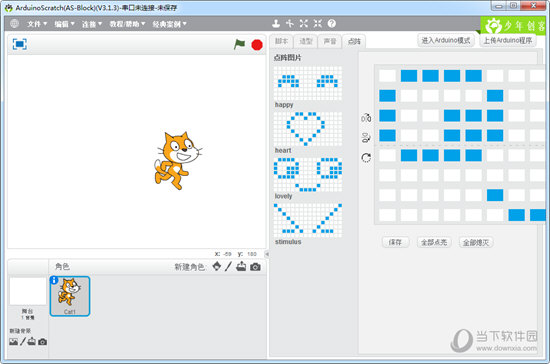Open the 教程/帮助 help menu
Image resolution: width=550 pixels, height=364 pixels.
click(127, 24)
